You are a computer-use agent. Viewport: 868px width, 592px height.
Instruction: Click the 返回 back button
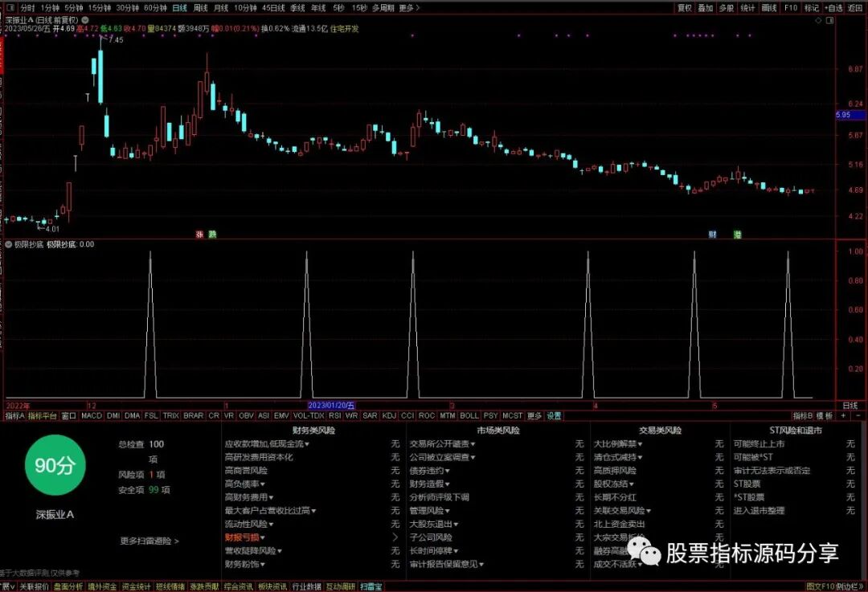point(854,8)
